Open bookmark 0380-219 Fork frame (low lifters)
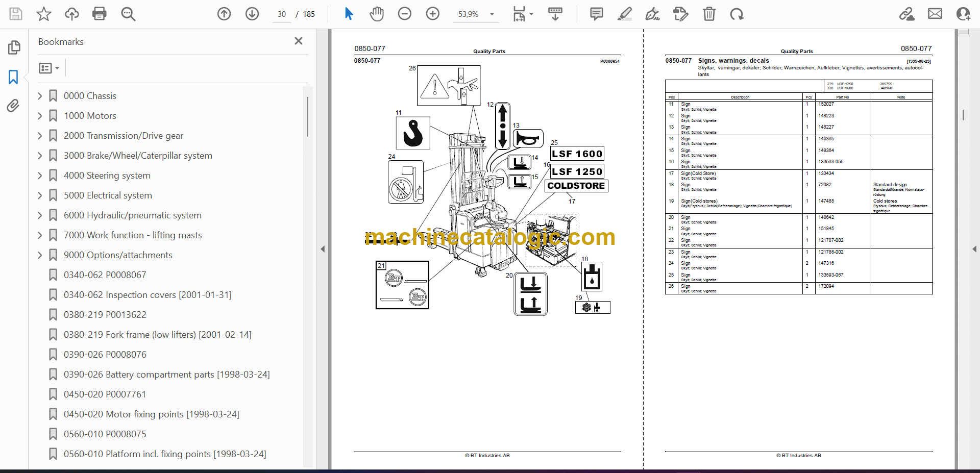This screenshot has height=473, width=980. (157, 335)
